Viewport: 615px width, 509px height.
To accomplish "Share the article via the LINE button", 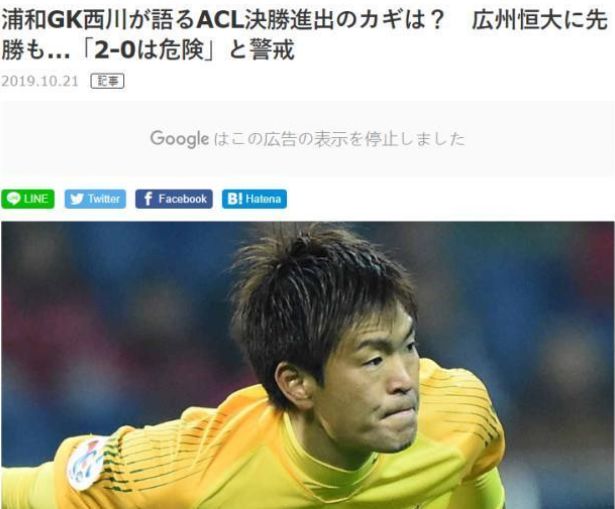I will pyautogui.click(x=28, y=199).
